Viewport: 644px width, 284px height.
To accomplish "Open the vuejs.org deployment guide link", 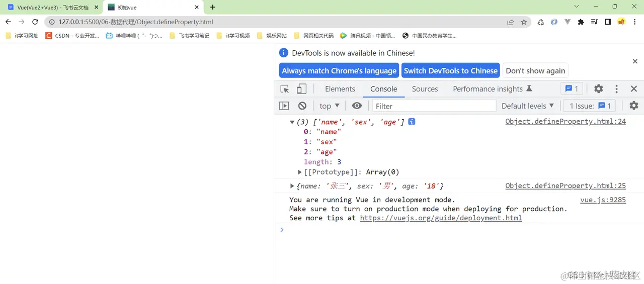I will [441, 218].
